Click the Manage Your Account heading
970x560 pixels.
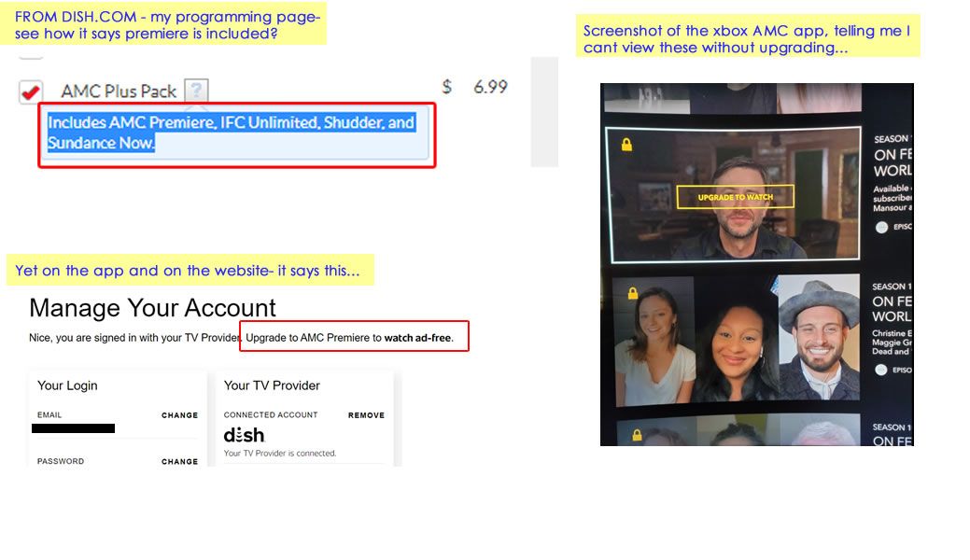152,308
